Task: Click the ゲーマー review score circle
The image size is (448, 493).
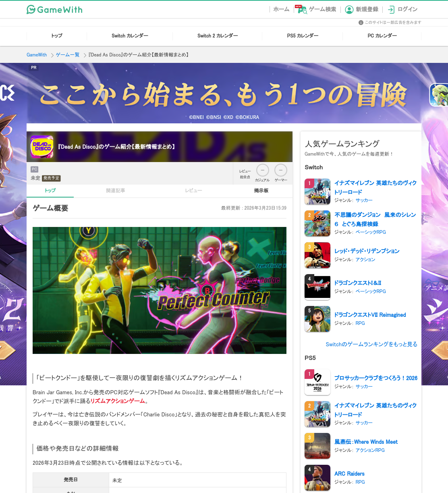Action: pyautogui.click(x=281, y=170)
